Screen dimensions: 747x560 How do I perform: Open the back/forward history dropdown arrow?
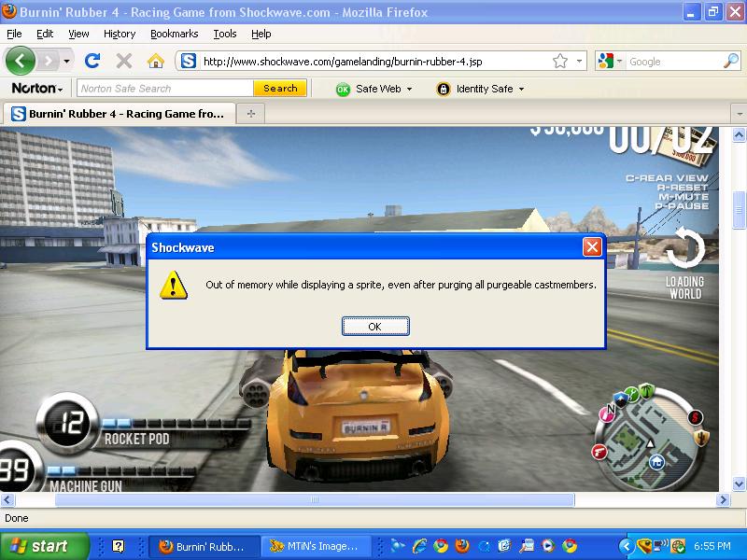coord(66,61)
